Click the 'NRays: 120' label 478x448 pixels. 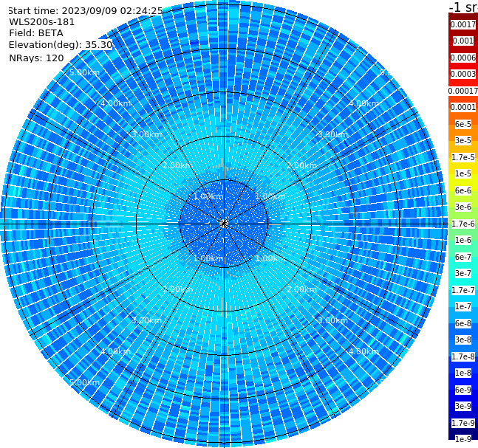(x=36, y=58)
